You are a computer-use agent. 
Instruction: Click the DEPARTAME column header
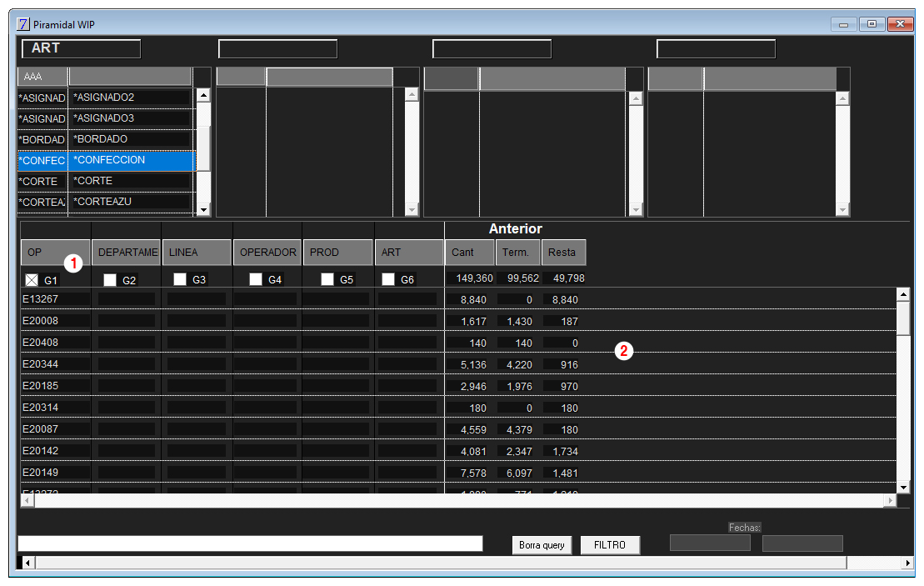pos(126,253)
